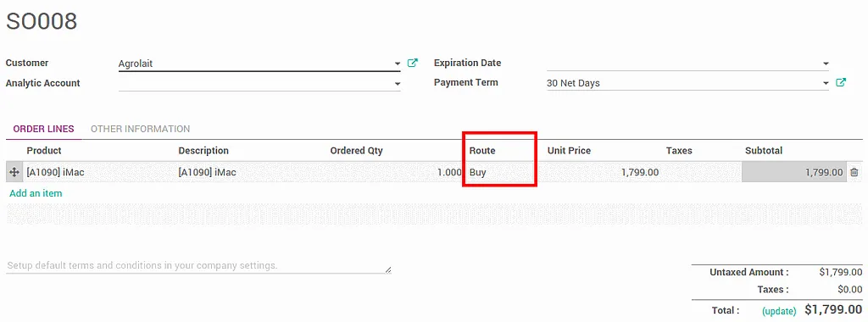Switch to the Other Information tab
Screen dimensions: 868x322
click(140, 129)
